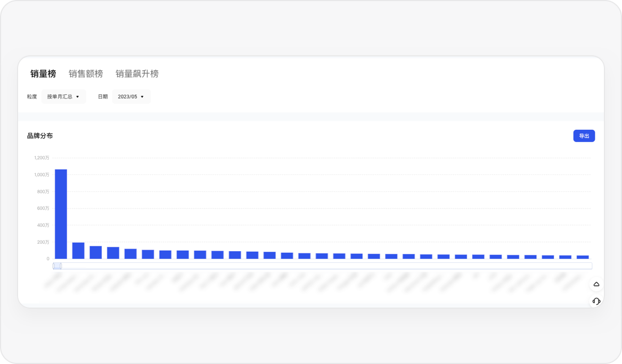Click the 粒度 label
Viewport: 622px width, 364px height.
[x=32, y=96]
